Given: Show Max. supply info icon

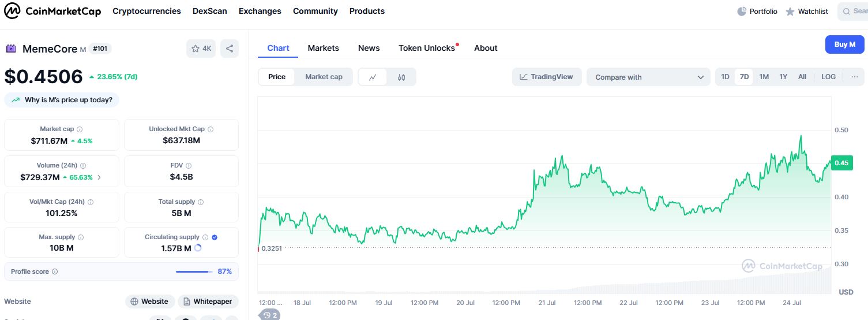Looking at the screenshot, I should tap(80, 237).
